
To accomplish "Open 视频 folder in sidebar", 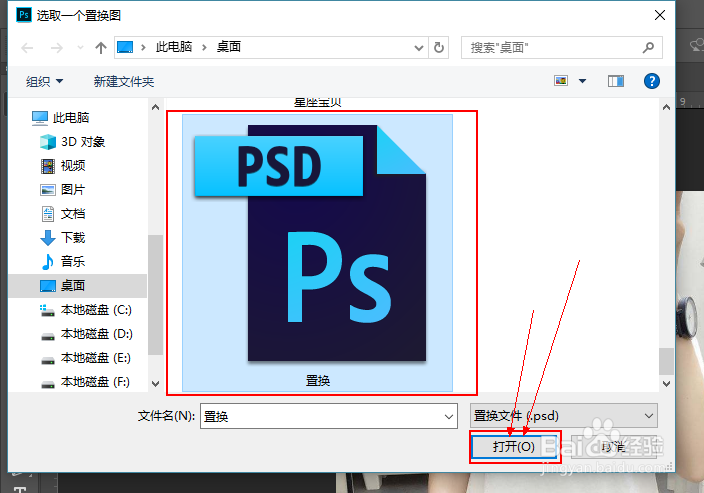I will pyautogui.click(x=63, y=166).
